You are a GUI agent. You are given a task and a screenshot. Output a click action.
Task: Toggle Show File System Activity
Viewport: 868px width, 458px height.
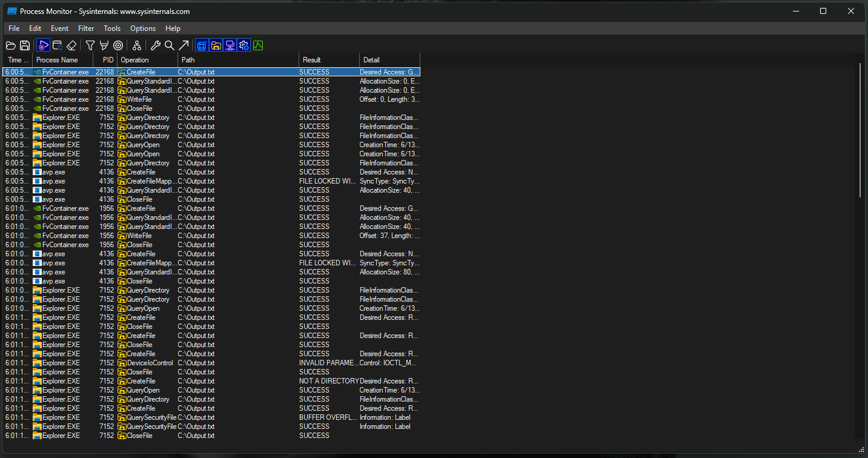pyautogui.click(x=216, y=45)
